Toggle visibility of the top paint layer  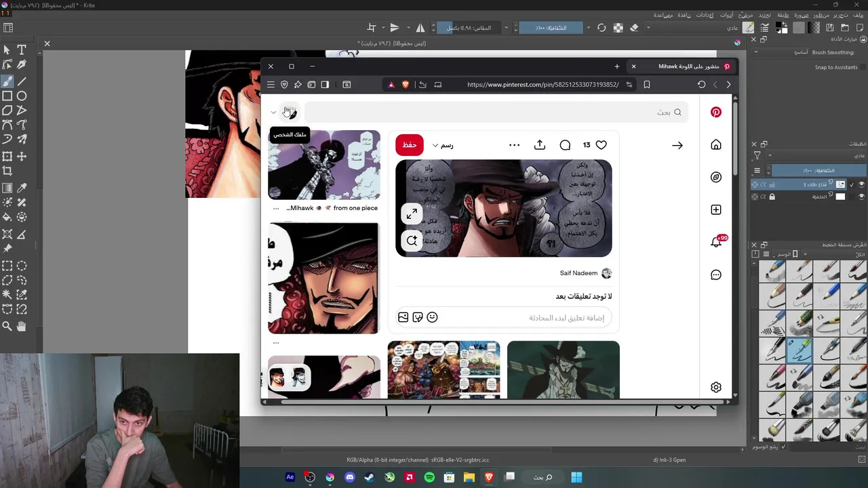pyautogui.click(x=862, y=184)
